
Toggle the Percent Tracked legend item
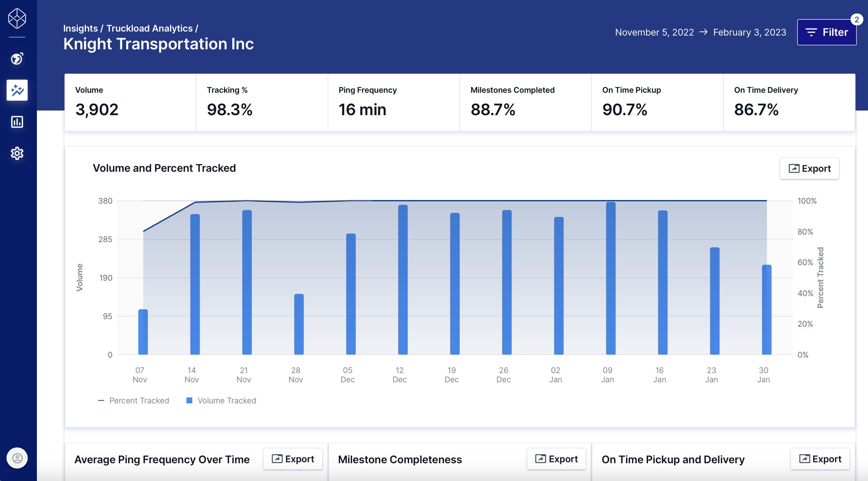point(133,400)
